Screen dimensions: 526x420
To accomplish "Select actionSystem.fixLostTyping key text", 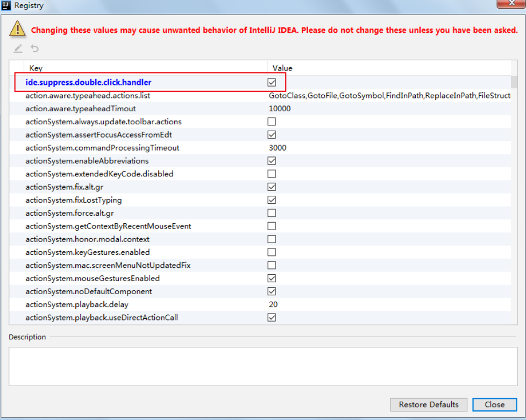I will click(x=74, y=200).
